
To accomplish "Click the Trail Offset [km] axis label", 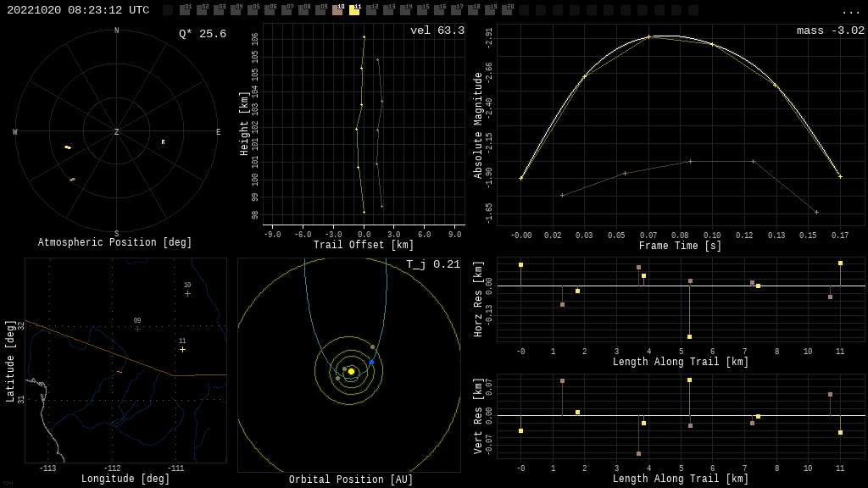I will pos(364,245).
